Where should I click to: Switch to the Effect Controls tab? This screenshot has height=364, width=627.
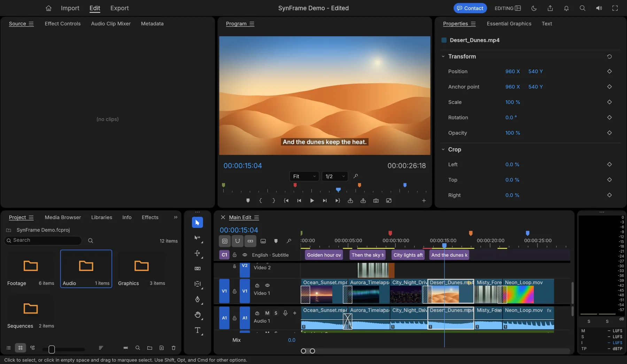point(63,24)
